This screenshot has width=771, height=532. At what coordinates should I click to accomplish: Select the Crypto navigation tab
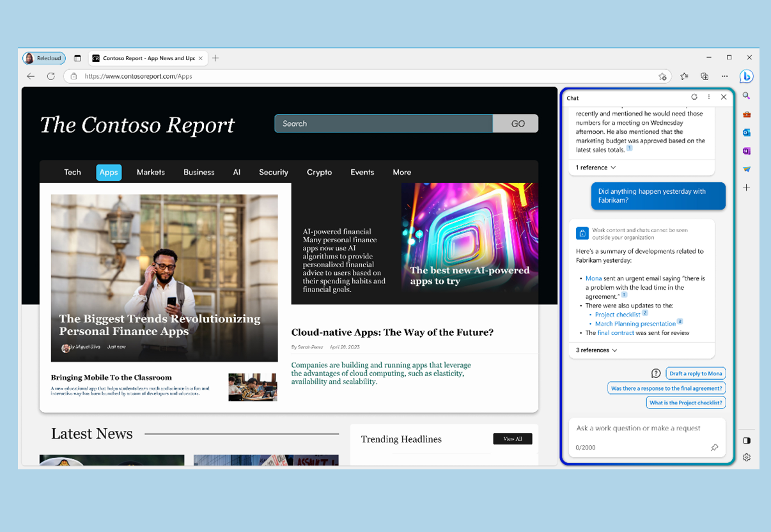(x=319, y=172)
